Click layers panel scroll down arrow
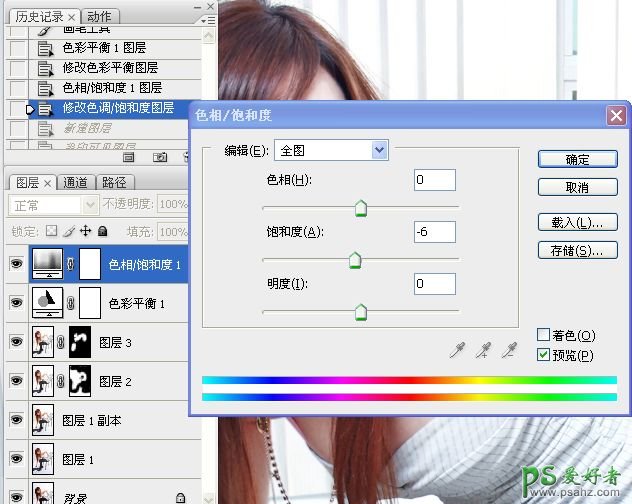 (x=209, y=498)
